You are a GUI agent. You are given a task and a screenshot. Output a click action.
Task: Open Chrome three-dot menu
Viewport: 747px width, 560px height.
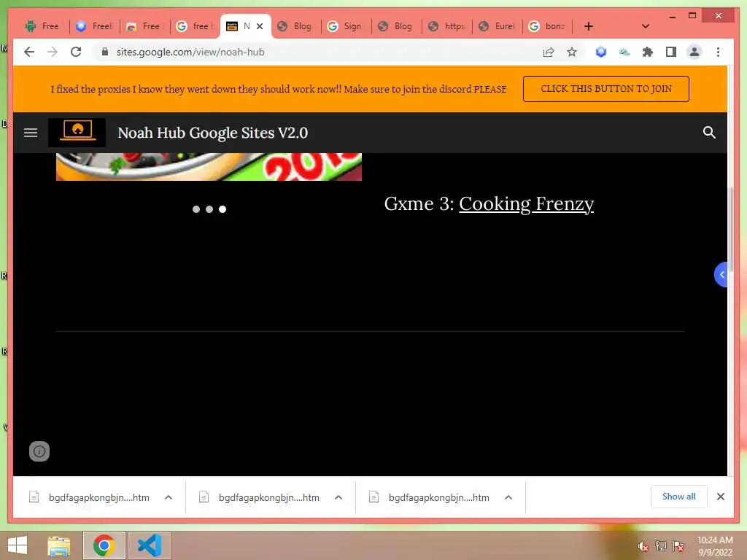coord(718,52)
